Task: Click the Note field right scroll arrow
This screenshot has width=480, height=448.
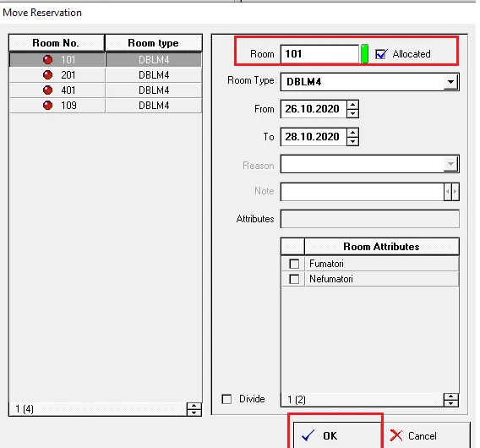Action: [455, 192]
